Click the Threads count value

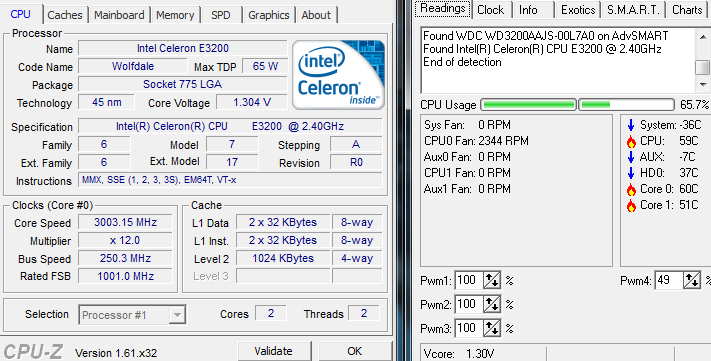364,313
